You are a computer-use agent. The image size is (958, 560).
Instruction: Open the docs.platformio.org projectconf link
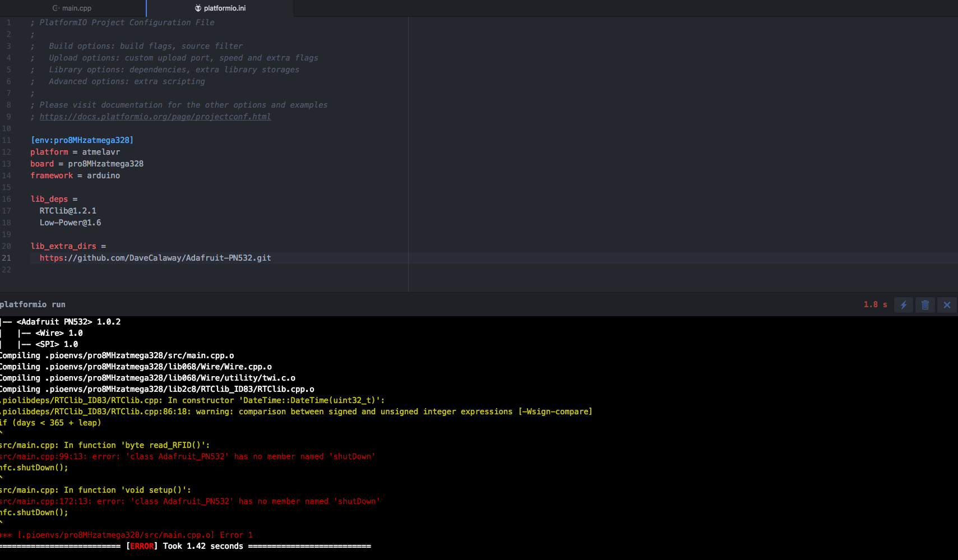(x=155, y=117)
